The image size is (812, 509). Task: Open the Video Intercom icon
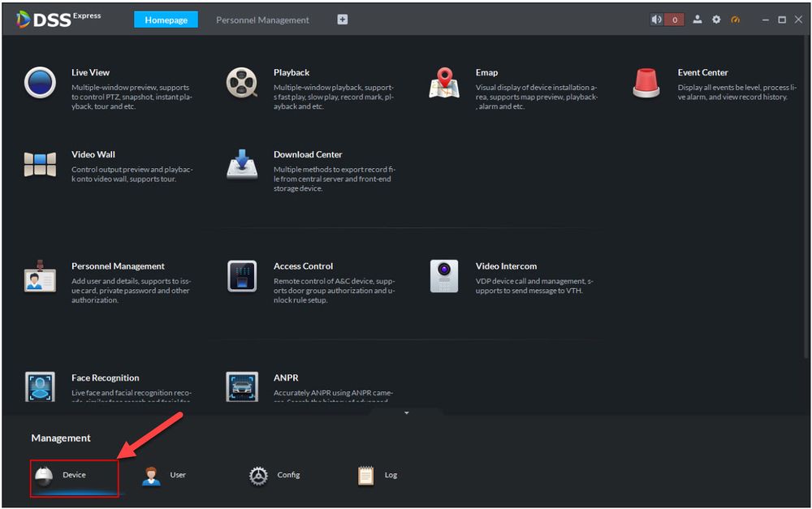coord(444,276)
